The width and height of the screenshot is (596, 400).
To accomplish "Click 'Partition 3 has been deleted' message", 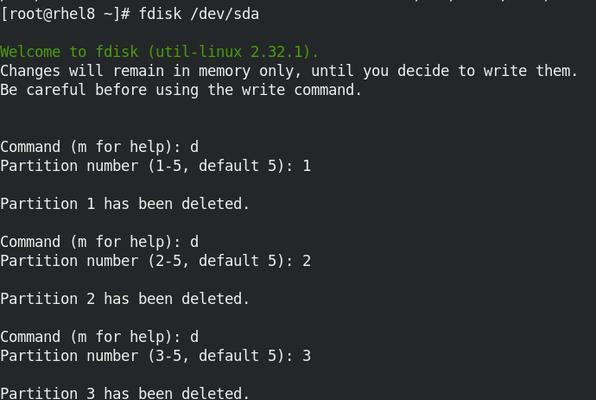I will click(125, 393).
